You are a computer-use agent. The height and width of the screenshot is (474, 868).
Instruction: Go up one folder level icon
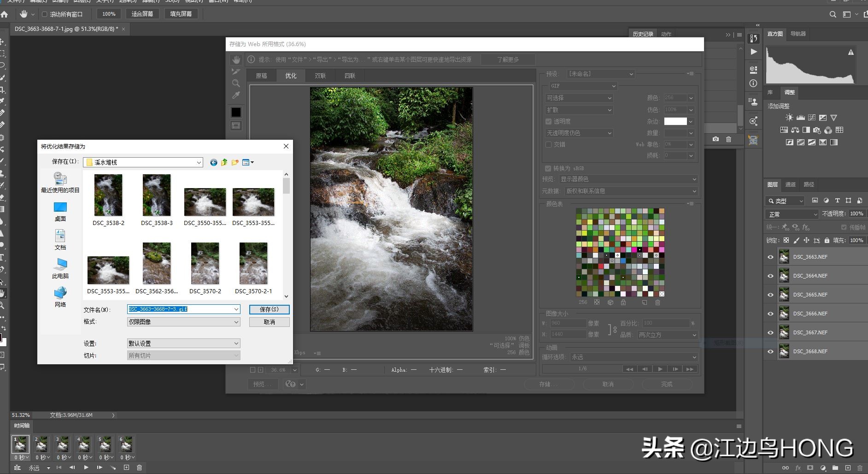point(224,162)
